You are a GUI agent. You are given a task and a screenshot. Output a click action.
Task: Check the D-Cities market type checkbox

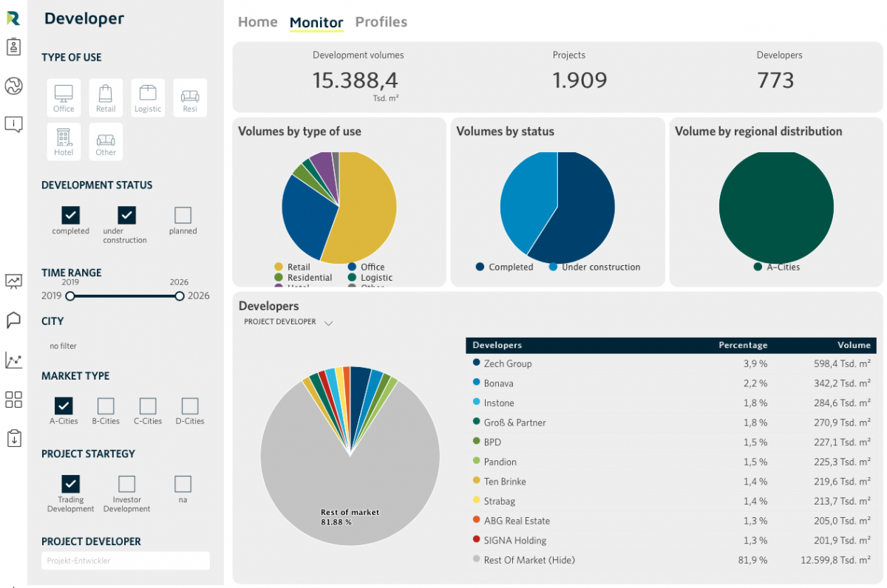point(190,406)
